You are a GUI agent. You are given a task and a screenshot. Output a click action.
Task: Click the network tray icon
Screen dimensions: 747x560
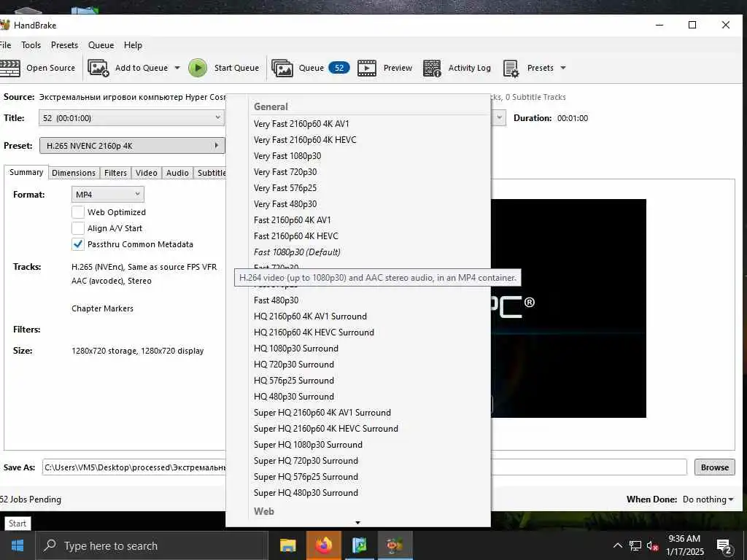click(x=635, y=545)
